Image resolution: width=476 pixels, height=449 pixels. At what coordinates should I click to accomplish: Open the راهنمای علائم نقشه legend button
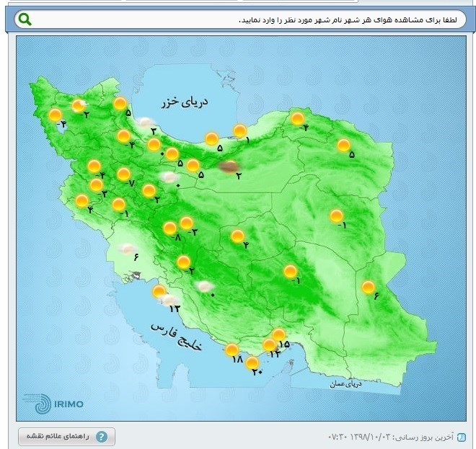66,437
